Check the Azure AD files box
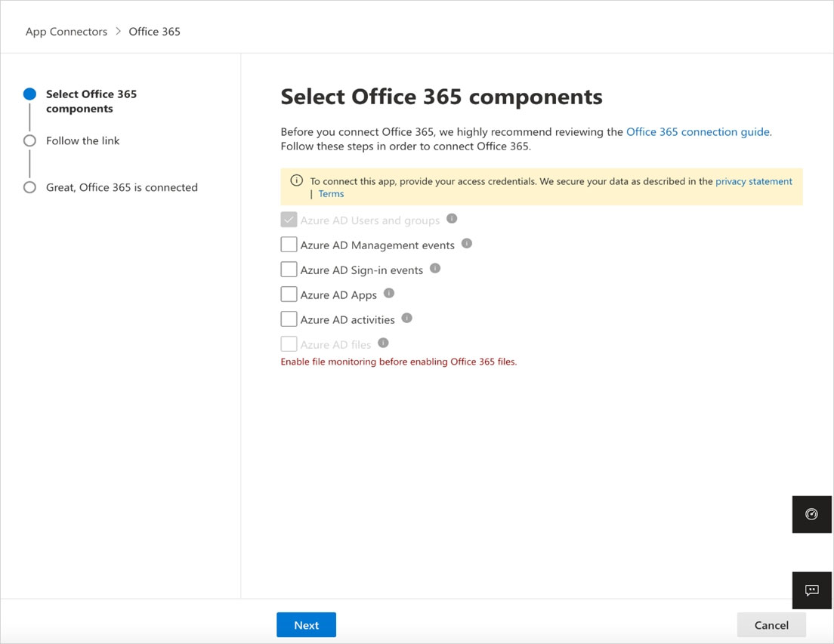Image resolution: width=834 pixels, height=644 pixels. pos(289,344)
